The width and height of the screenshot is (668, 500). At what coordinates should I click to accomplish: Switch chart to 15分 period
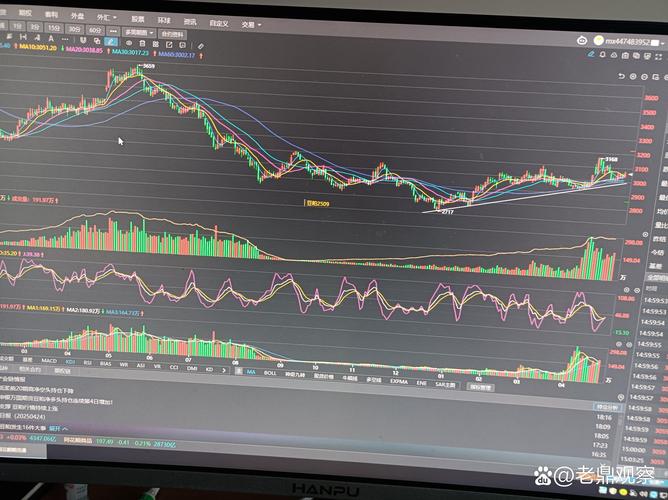coord(54,28)
